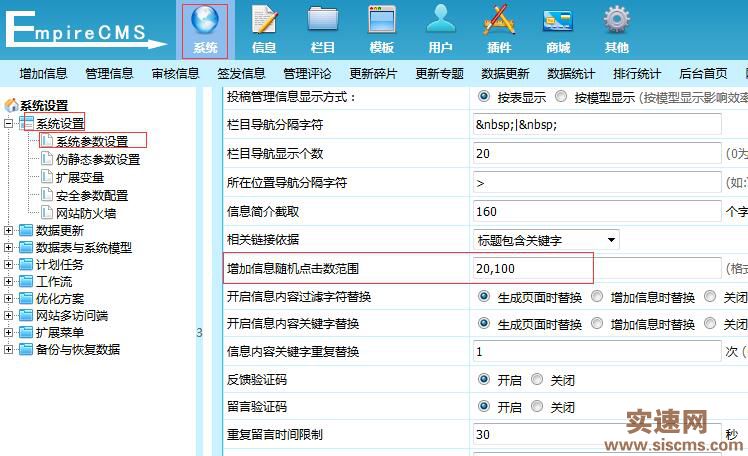Image resolution: width=748 pixels, height=456 pixels.
Task: Click the 数据表与系统模型 folder icon
Action: 26,247
